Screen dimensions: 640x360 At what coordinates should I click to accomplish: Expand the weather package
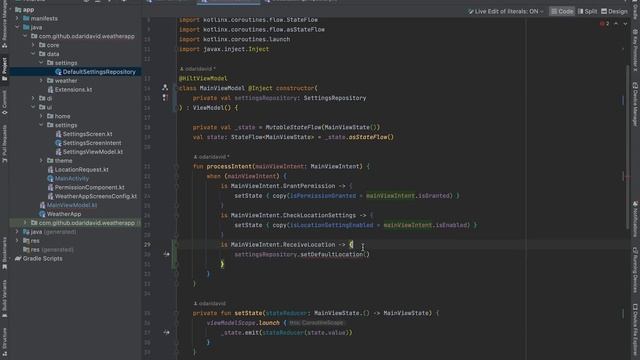(41, 80)
